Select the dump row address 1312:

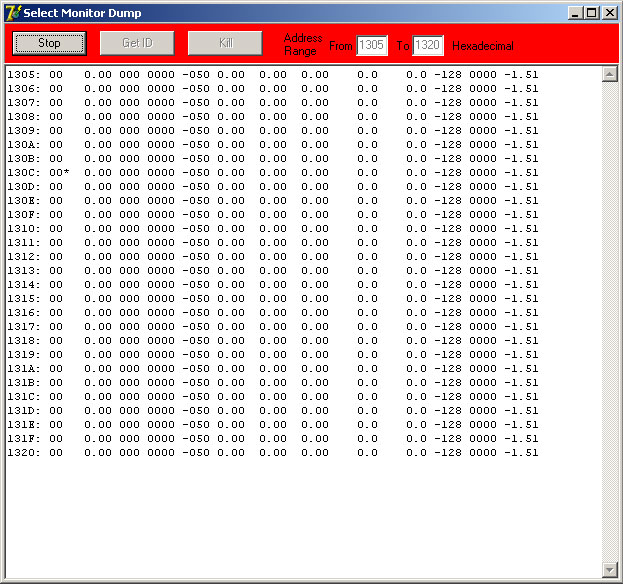(x=24, y=257)
